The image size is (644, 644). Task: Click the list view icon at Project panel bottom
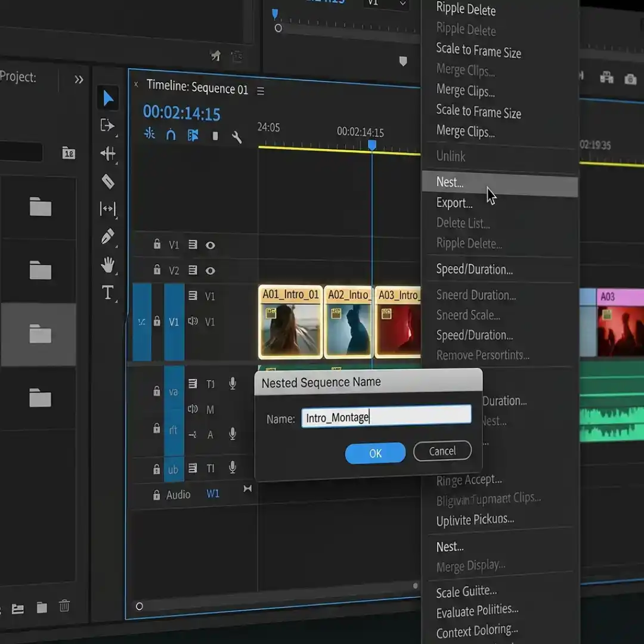17,609
